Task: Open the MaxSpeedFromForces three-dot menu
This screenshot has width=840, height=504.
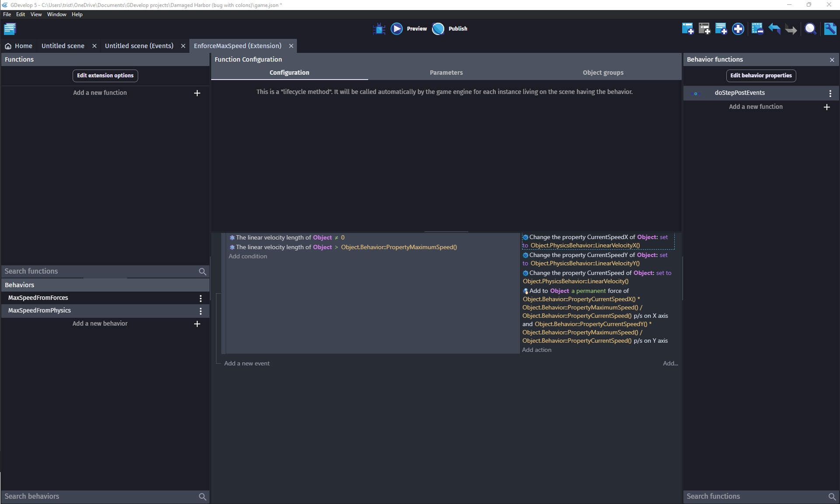Action: tap(201, 298)
